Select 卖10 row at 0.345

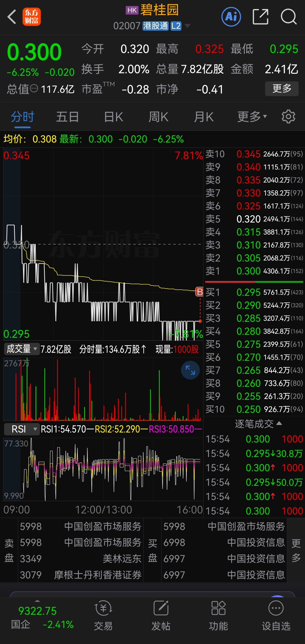pos(254,154)
